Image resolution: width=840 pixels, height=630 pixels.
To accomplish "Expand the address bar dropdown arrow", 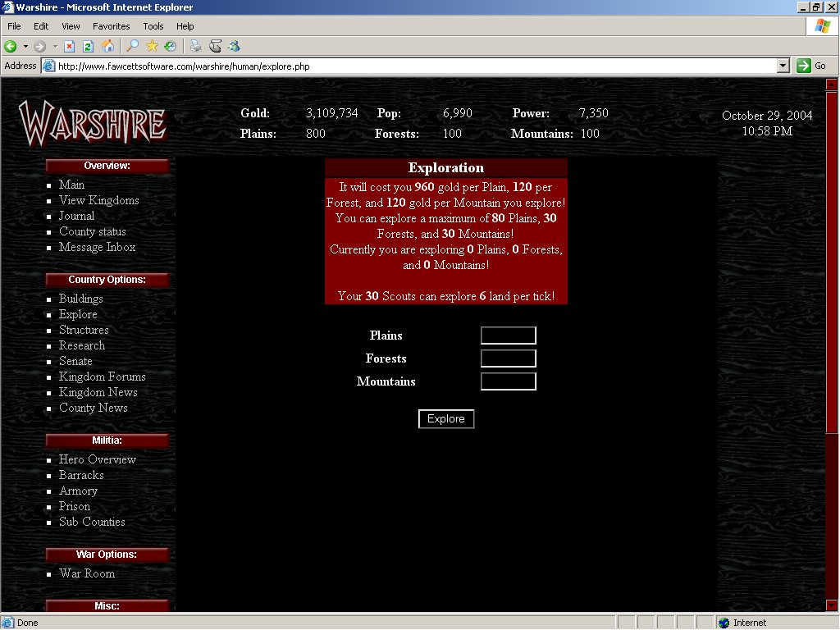I will coord(783,66).
